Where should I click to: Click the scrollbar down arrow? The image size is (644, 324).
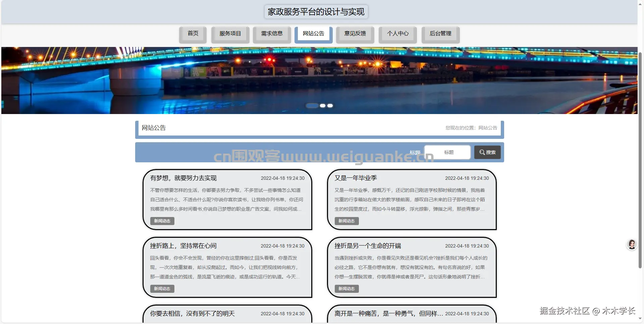pos(640,319)
